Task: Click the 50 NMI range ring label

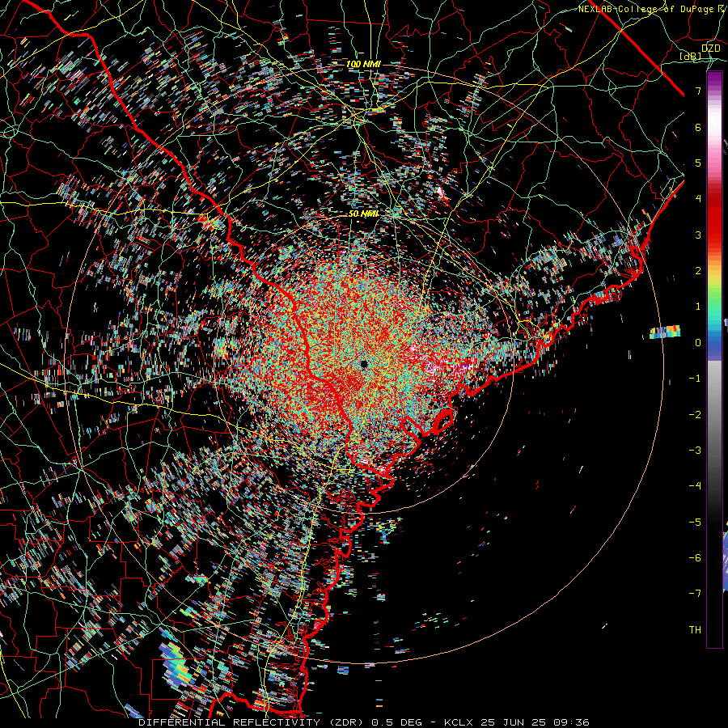Action: click(363, 214)
